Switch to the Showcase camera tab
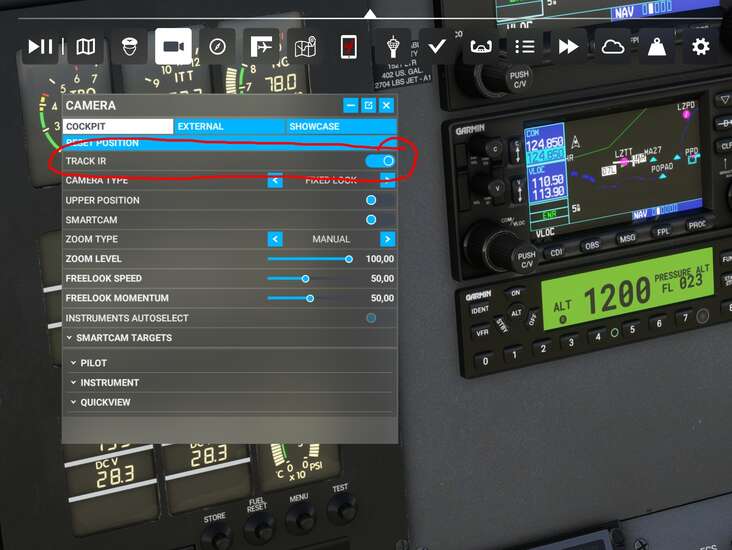The height and width of the screenshot is (550, 732). (x=340, y=127)
